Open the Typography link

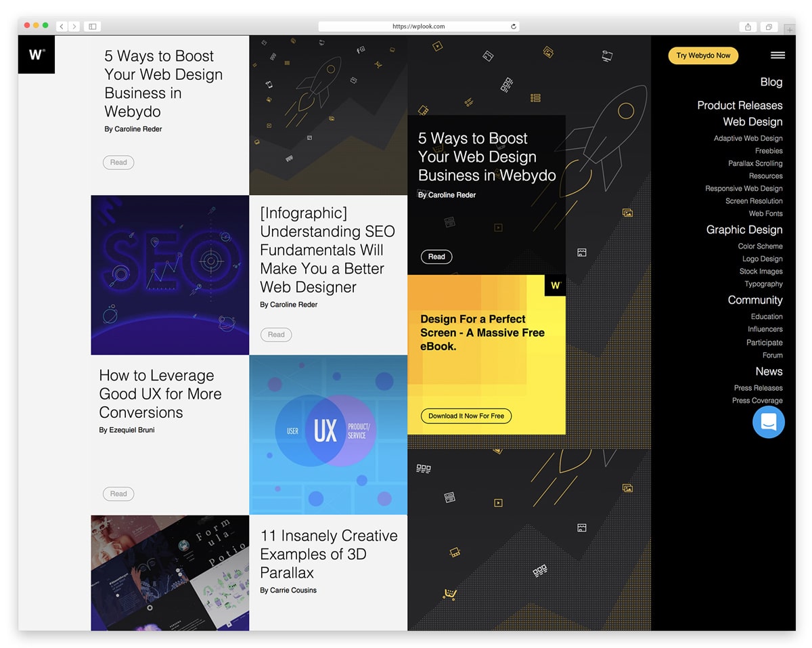763,284
